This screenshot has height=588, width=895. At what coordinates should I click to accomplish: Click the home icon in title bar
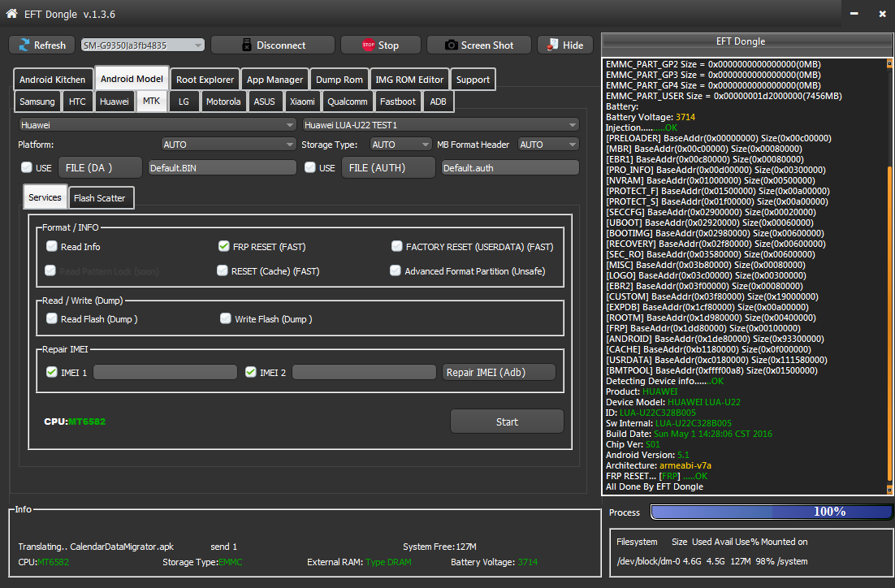click(11, 13)
